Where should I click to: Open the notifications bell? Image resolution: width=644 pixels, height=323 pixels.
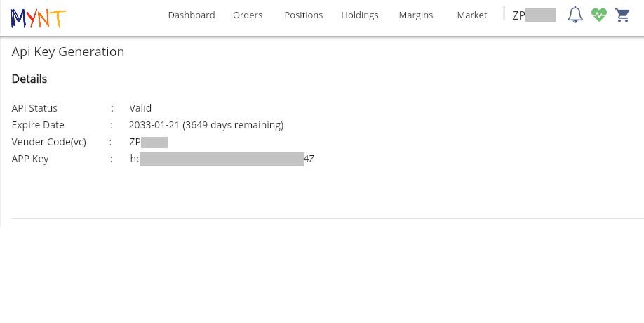[x=575, y=15]
